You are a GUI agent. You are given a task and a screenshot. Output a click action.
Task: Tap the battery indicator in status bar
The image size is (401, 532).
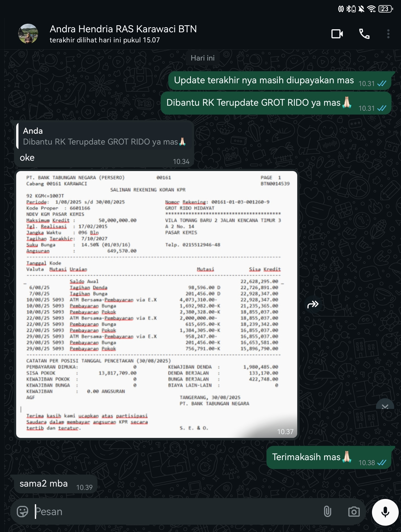[x=385, y=9]
